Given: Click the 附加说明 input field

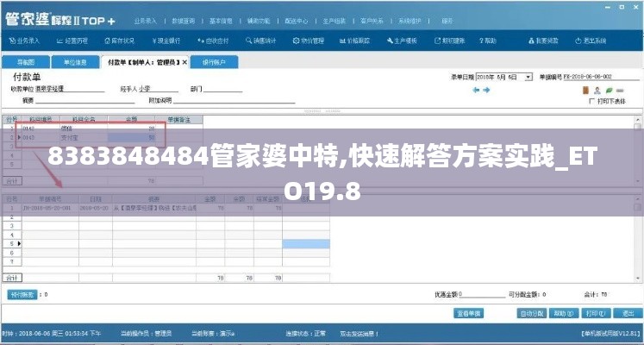Looking at the screenshot, I should tap(234, 100).
